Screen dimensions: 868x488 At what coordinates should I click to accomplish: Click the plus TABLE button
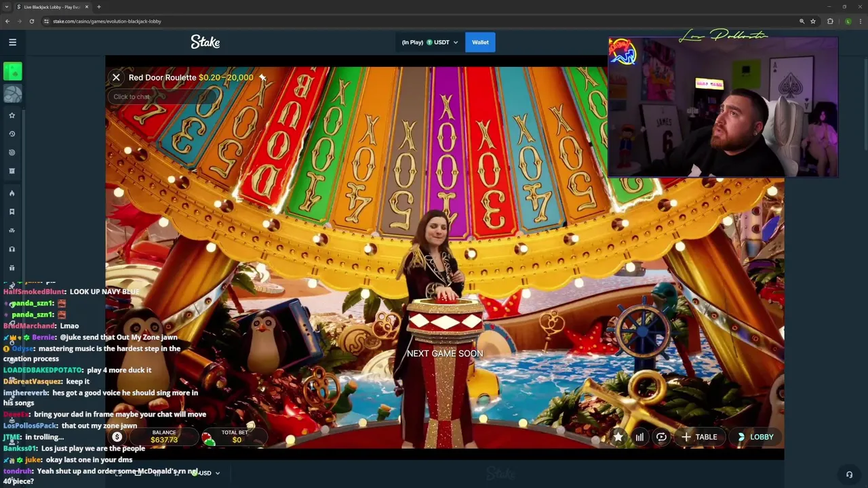699,437
